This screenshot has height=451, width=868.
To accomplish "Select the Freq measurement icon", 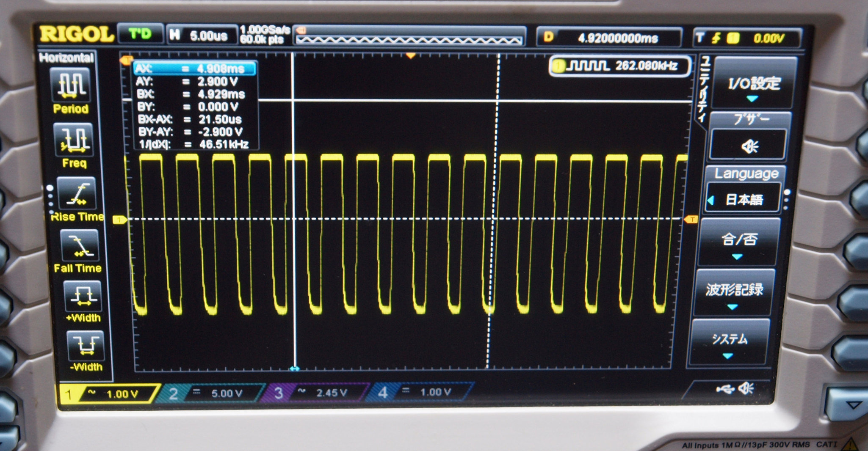I will (x=74, y=140).
